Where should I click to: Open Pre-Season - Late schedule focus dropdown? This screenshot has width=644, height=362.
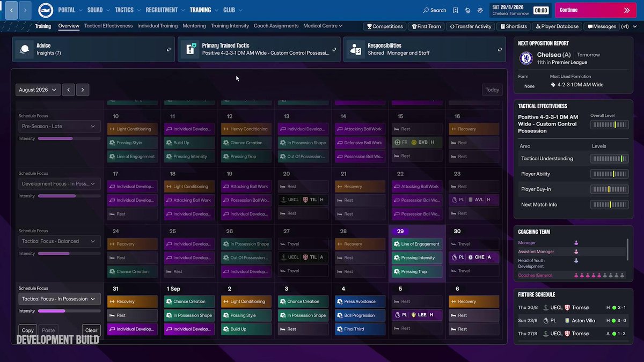pyautogui.click(x=58, y=127)
